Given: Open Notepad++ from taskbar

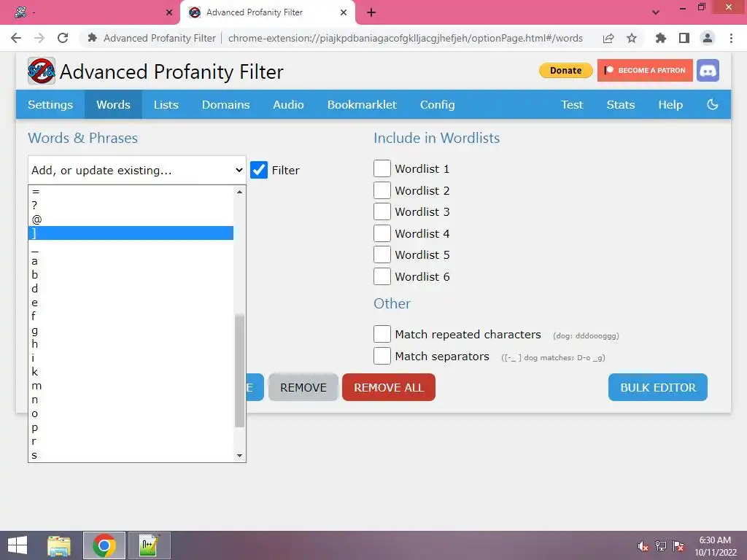Looking at the screenshot, I should click(x=149, y=545).
